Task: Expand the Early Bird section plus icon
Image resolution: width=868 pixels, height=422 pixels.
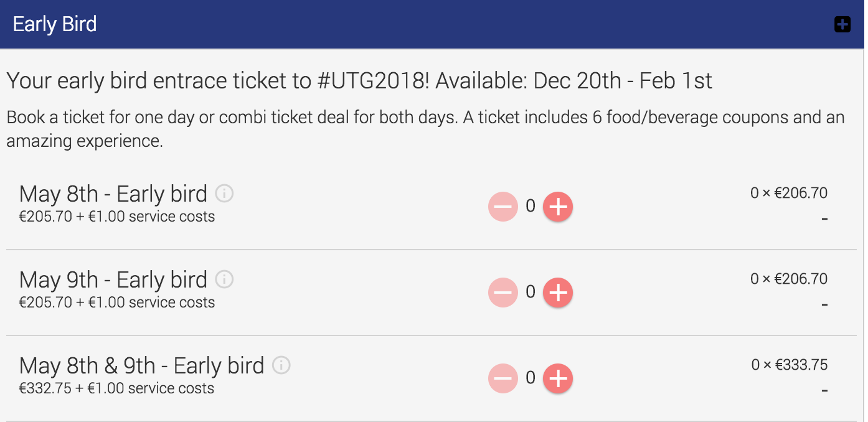Action: [842, 25]
